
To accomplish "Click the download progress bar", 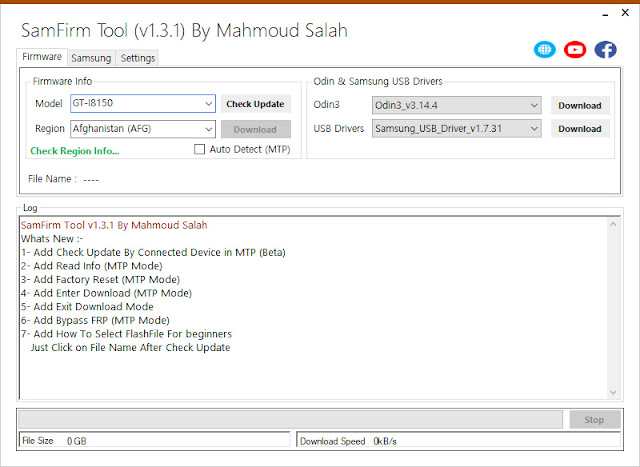I will [291, 420].
